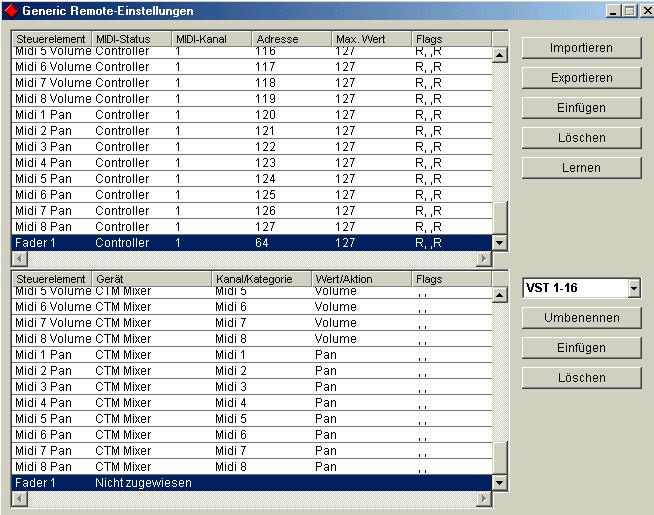Click the red Cubase icon in title bar
Viewport: 654px width, 515px height.
(x=11, y=10)
